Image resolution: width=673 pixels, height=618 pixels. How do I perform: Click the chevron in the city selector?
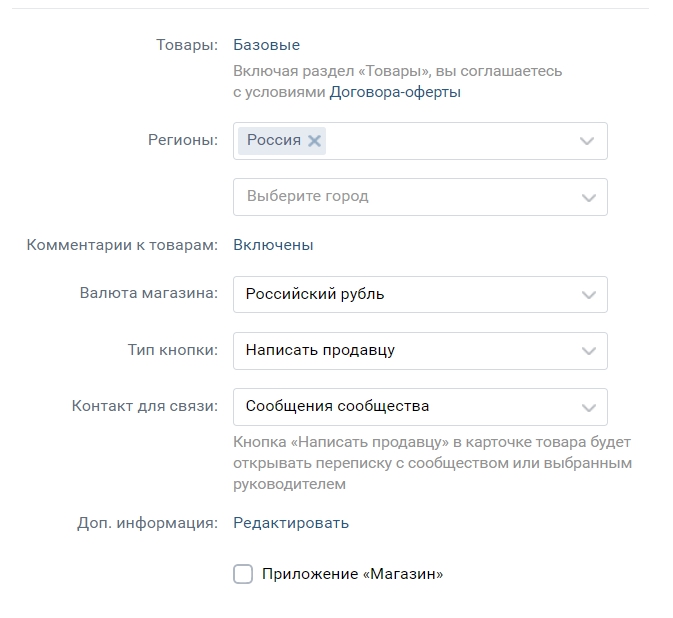coord(587,197)
